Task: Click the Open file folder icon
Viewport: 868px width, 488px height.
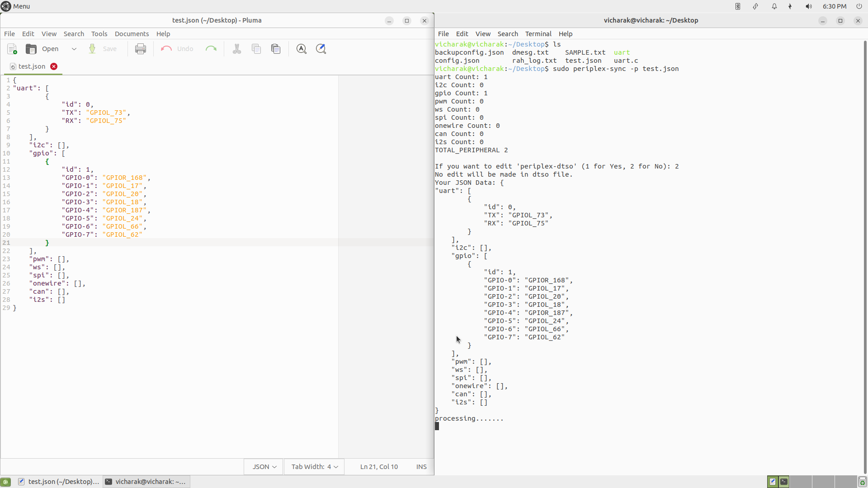Action: tap(31, 49)
